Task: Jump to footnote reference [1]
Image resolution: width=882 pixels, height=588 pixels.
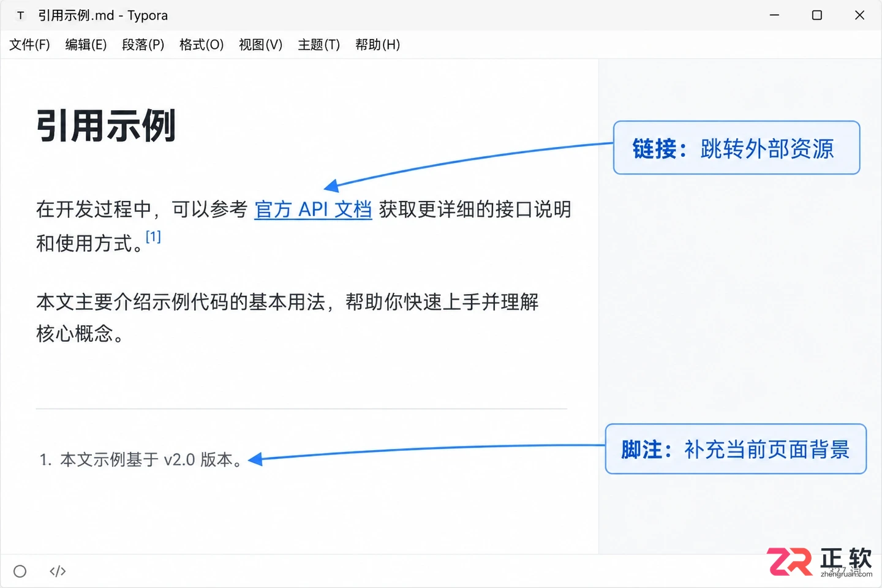Action: [153, 236]
